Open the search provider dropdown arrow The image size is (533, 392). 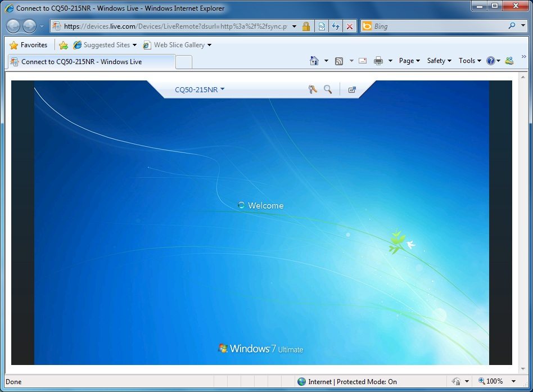pyautogui.click(x=523, y=25)
